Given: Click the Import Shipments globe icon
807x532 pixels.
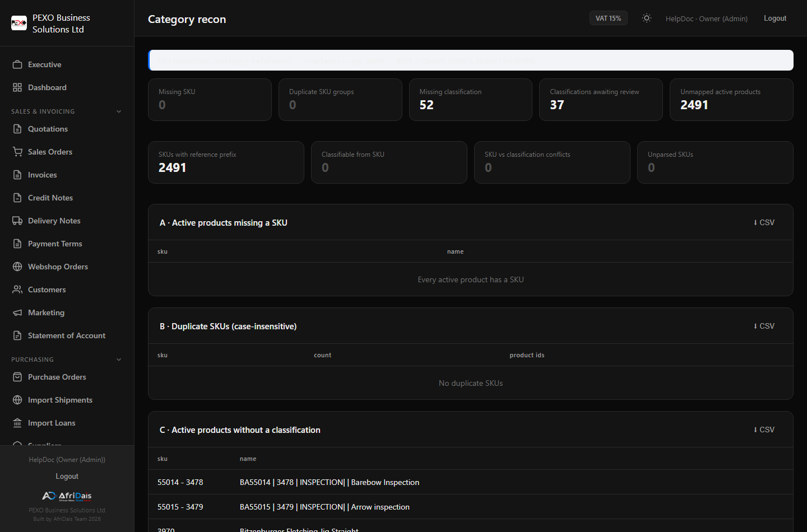Looking at the screenshot, I should tap(17, 400).
